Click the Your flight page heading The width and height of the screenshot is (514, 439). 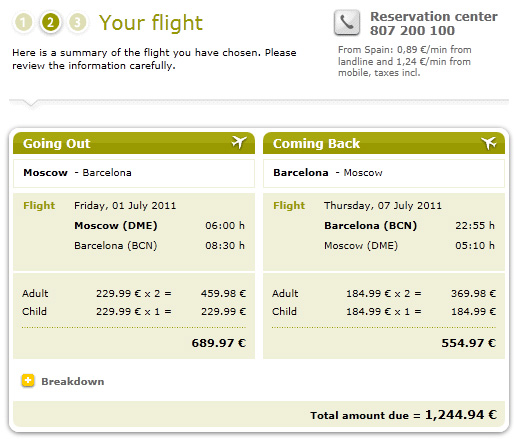151,23
